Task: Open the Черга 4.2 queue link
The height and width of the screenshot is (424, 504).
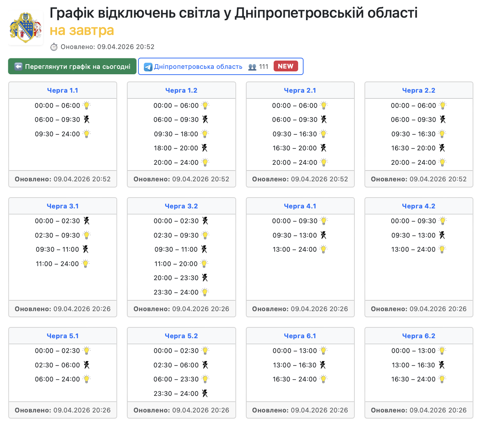Action: pyautogui.click(x=419, y=206)
